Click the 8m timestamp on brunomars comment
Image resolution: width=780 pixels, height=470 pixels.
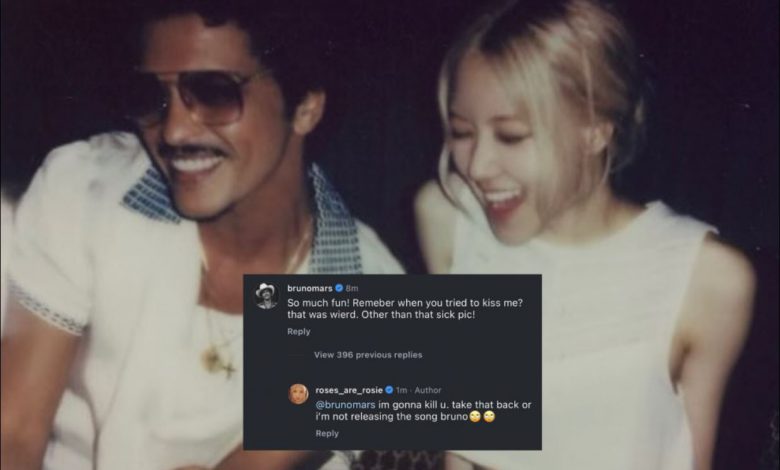(x=352, y=288)
